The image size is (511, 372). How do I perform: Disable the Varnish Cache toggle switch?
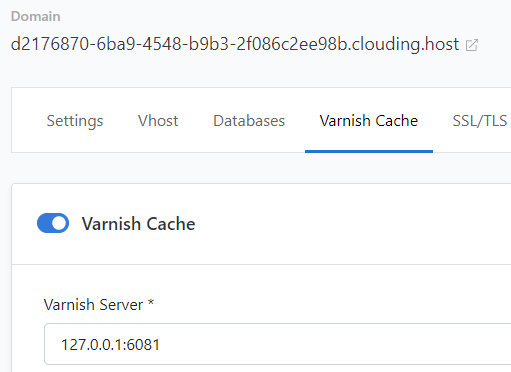click(x=53, y=223)
